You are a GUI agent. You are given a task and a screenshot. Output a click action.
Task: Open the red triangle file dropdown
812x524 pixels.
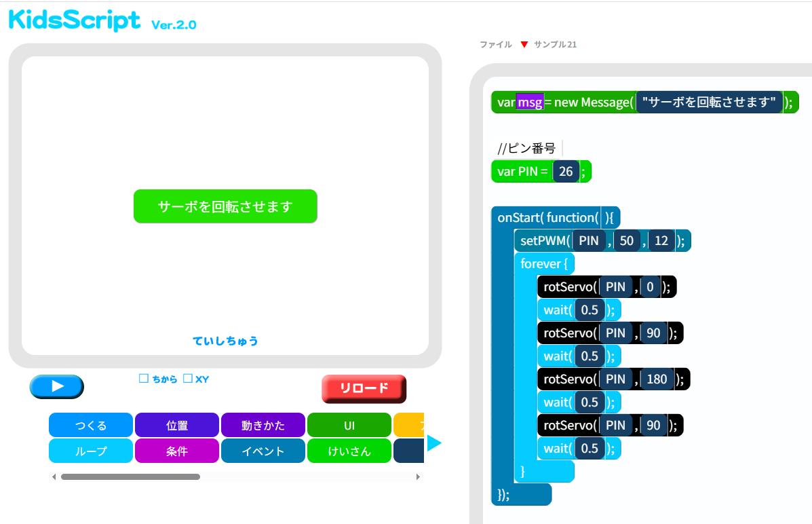[x=524, y=45]
